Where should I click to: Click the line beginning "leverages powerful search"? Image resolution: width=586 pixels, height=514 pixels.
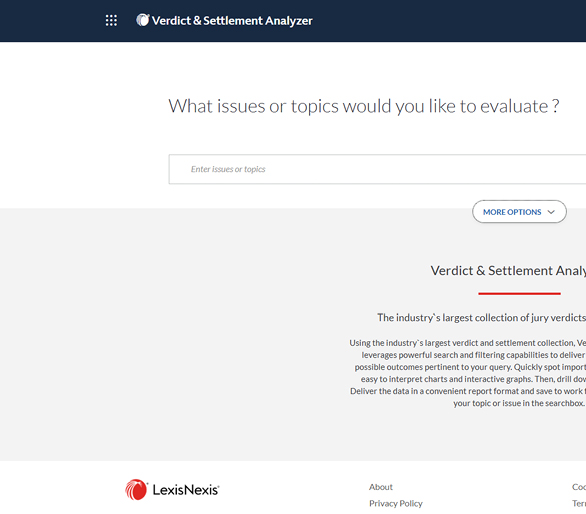(474, 355)
